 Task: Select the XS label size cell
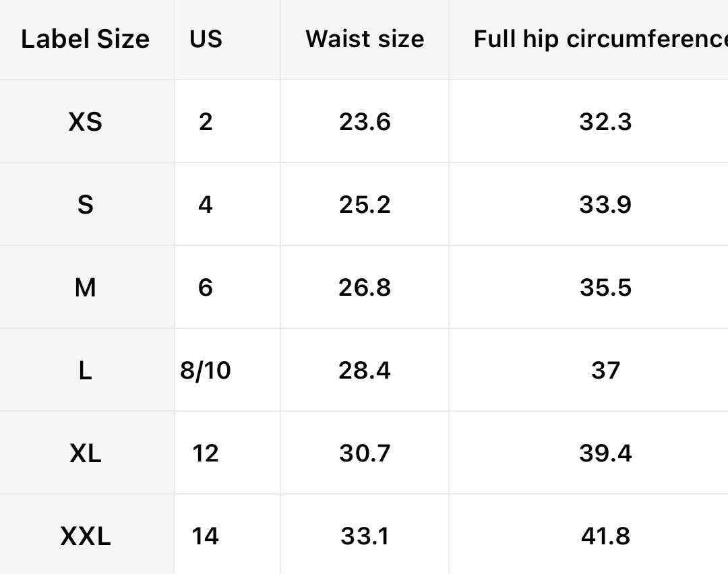pos(86,122)
